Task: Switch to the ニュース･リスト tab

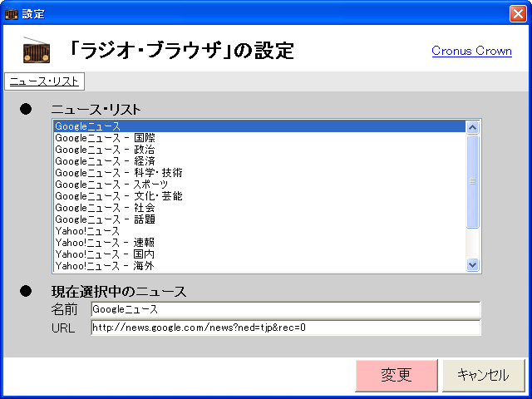Action: 44,81
